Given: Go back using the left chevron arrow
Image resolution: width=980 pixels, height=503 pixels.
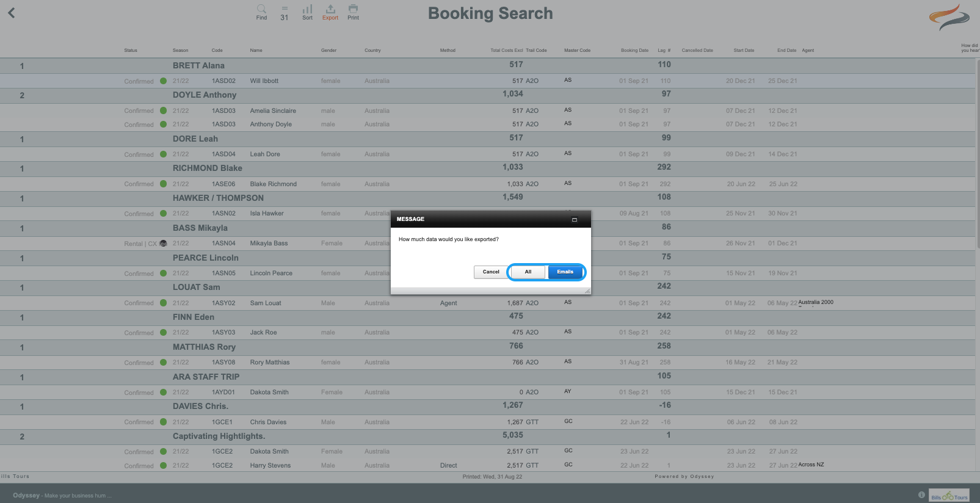Looking at the screenshot, I should 11,12.
